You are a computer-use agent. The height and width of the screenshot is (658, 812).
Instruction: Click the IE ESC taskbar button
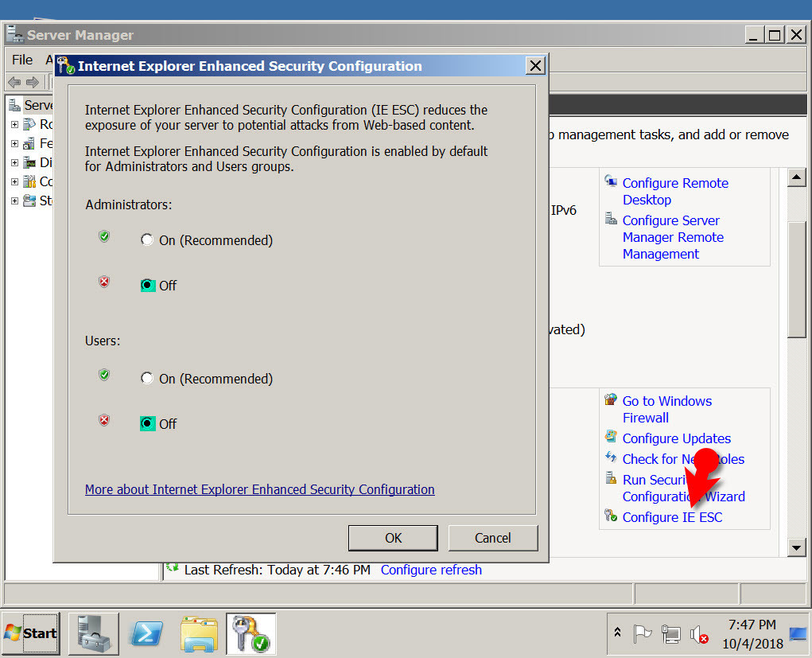[x=251, y=633]
